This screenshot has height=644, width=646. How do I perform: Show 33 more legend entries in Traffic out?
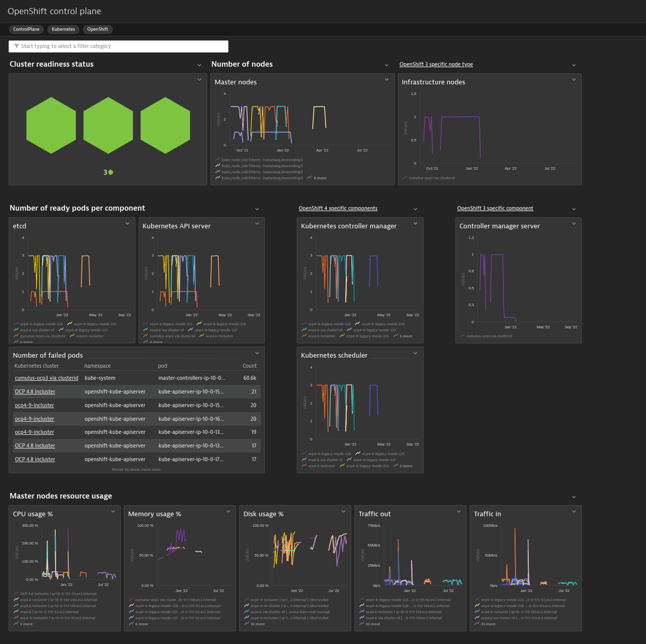point(370,624)
